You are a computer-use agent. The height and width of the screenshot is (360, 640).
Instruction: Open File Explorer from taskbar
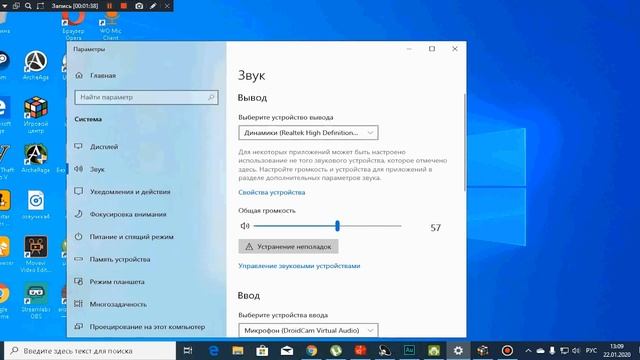tap(238, 351)
